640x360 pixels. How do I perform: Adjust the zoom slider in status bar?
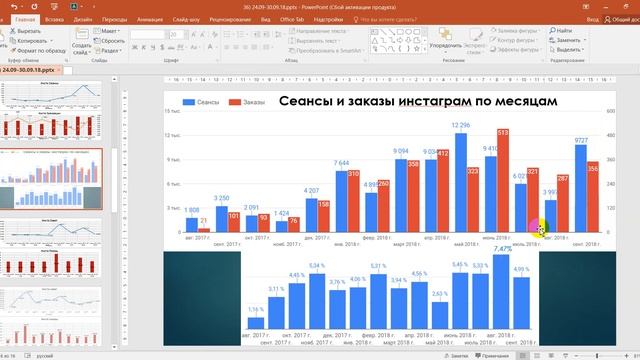coord(597,356)
